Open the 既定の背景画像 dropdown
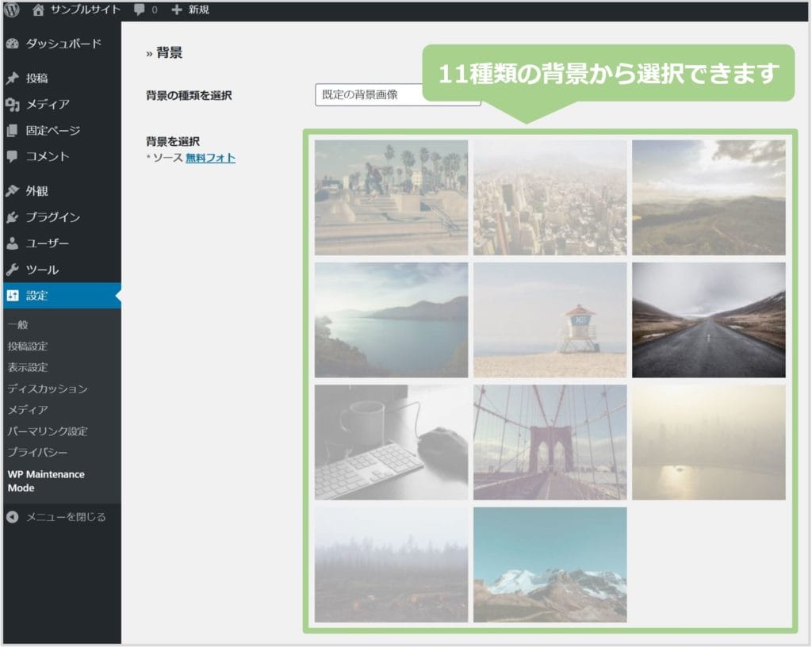The image size is (812, 647). pyautogui.click(x=396, y=94)
